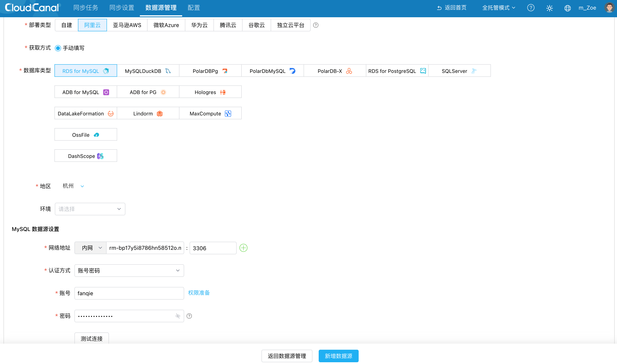Open the language globe icon
The width and height of the screenshot is (617, 364).
(x=567, y=8)
